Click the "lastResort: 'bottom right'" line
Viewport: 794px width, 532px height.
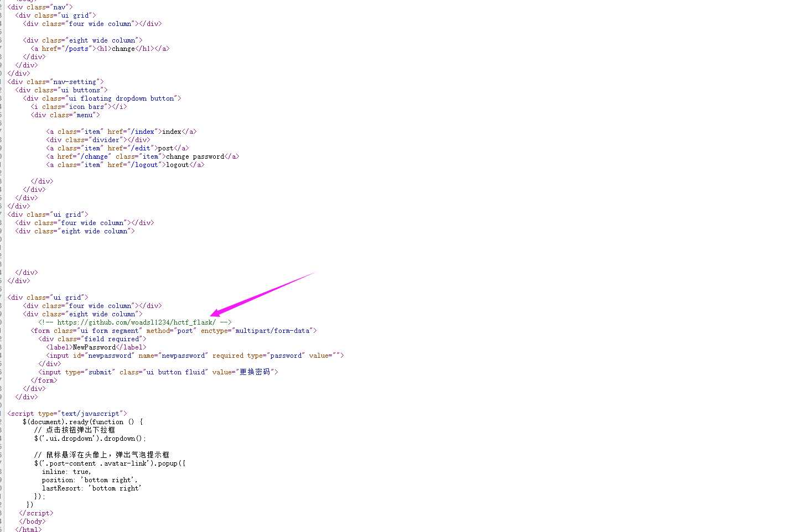pyautogui.click(x=92, y=488)
